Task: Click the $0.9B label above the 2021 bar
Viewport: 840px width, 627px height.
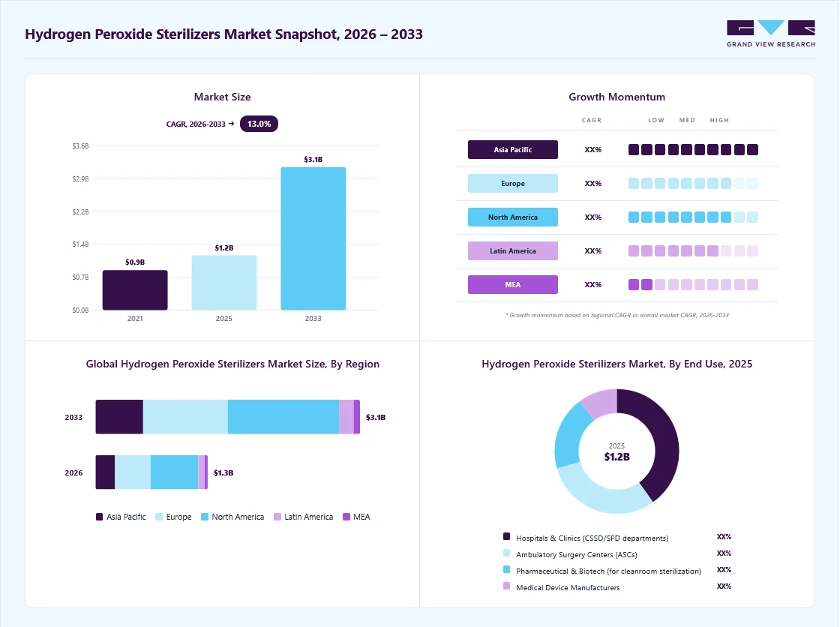Action: pos(135,262)
